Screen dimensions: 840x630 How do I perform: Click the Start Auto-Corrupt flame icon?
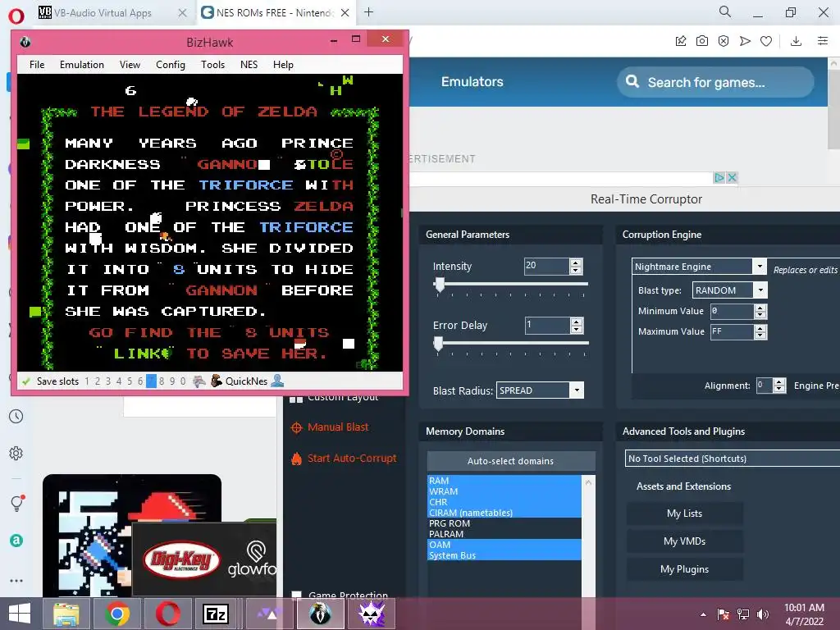[x=296, y=459]
